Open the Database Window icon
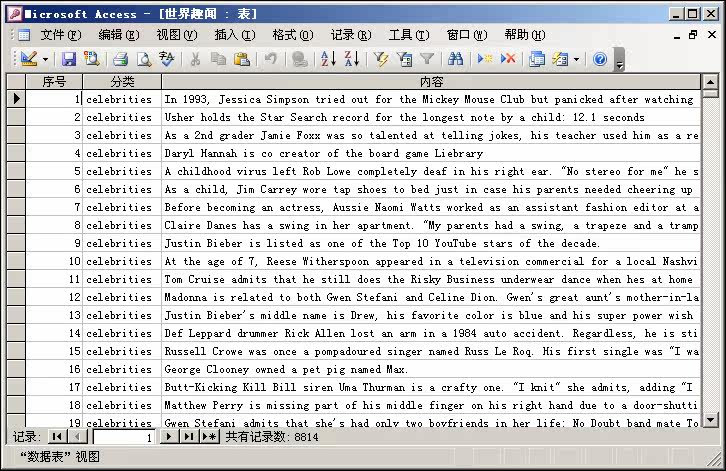This screenshot has height=471, width=726. tap(537, 59)
